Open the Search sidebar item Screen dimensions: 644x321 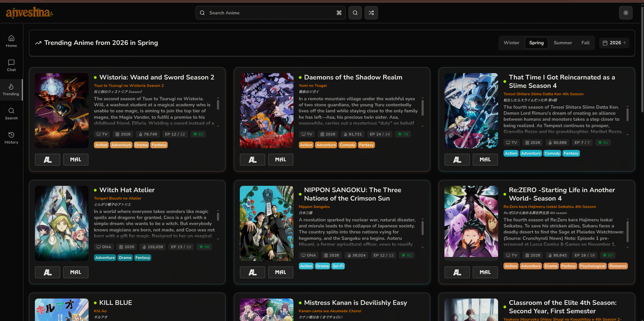11,114
